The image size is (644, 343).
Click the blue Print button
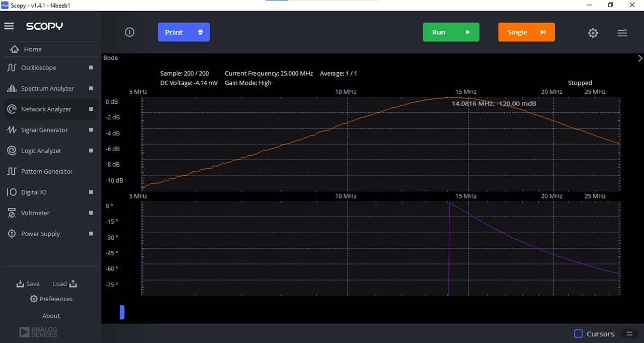pos(184,32)
